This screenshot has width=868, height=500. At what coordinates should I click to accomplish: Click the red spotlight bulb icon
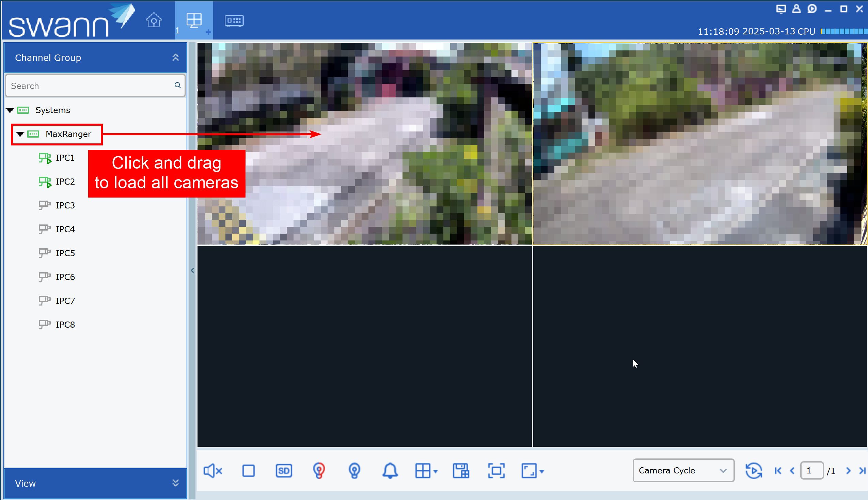(x=319, y=471)
